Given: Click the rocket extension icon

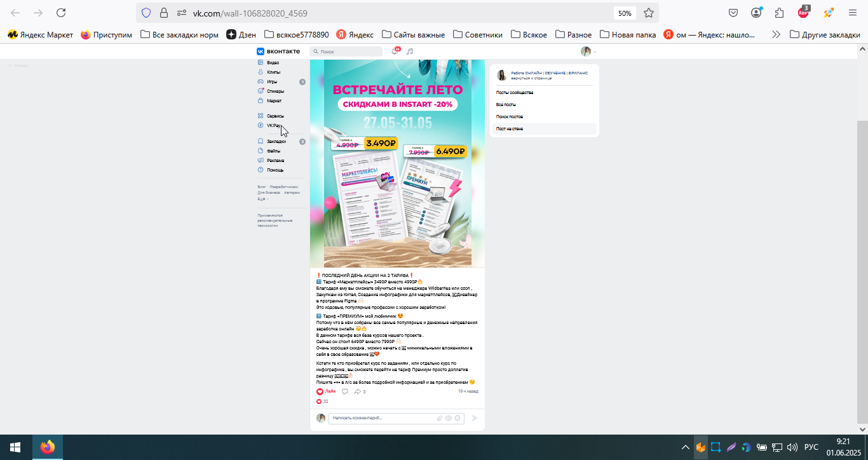Looking at the screenshot, I should [x=828, y=13].
